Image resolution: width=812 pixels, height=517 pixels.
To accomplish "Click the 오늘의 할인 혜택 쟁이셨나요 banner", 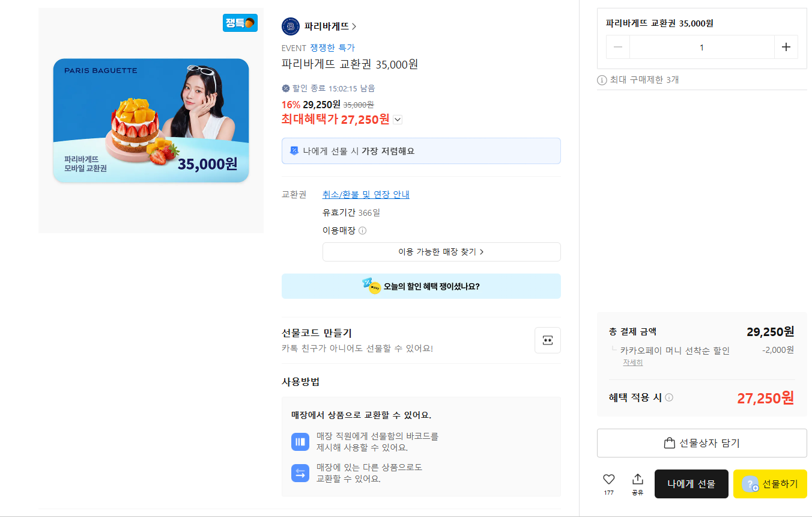I will [x=421, y=286].
